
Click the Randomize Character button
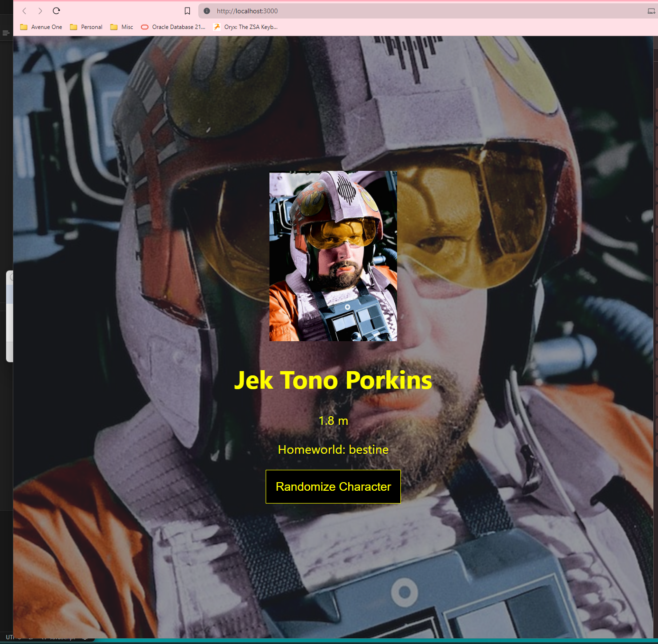[333, 486]
